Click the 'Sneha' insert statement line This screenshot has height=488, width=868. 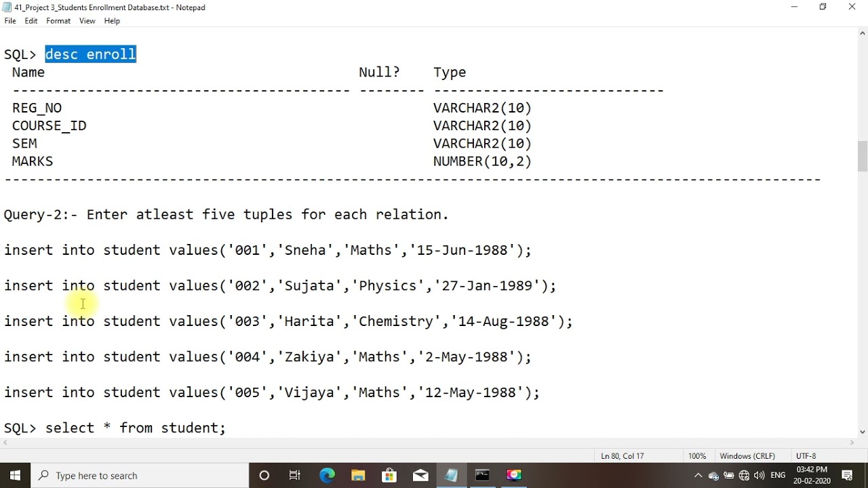click(x=268, y=250)
